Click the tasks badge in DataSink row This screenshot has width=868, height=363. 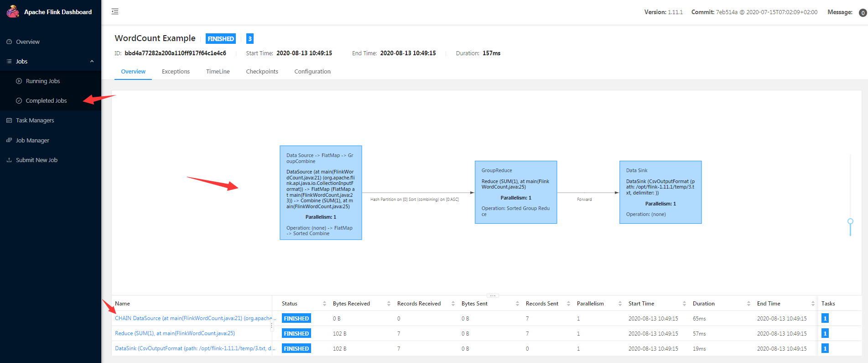click(825, 349)
